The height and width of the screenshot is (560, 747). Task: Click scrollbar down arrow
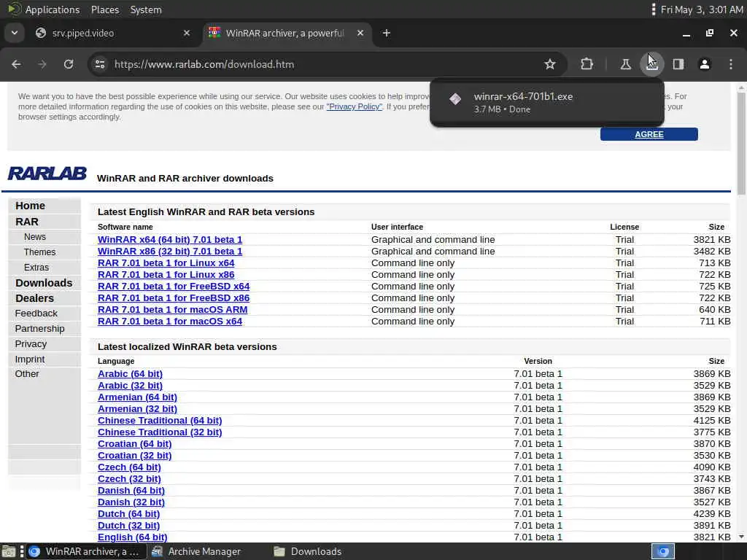click(741, 537)
